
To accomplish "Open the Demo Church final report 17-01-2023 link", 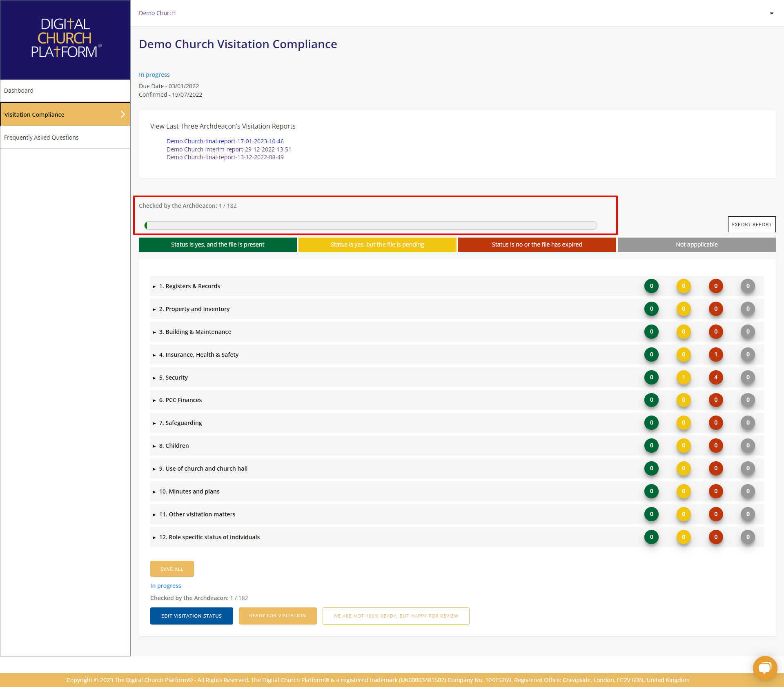I will 226,140.
